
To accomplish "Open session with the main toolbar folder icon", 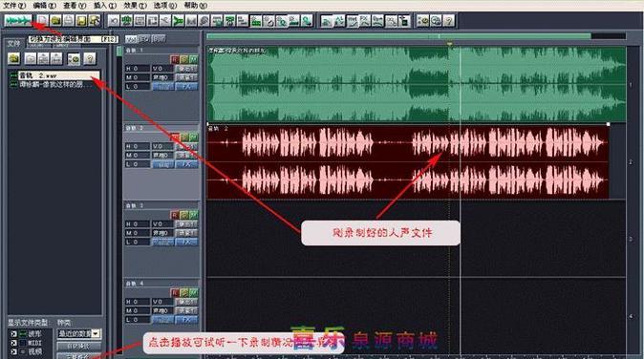I will click(x=55, y=20).
